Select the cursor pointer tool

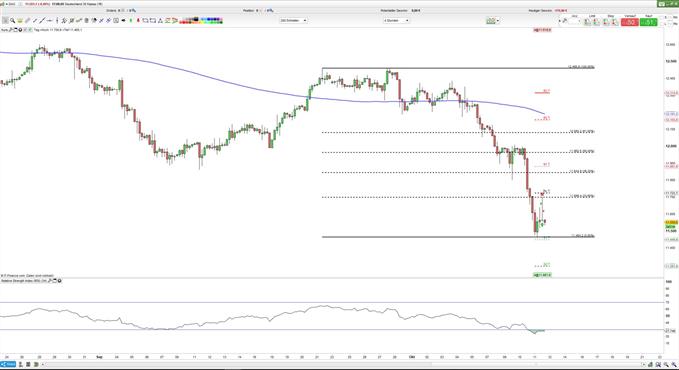(5, 20)
